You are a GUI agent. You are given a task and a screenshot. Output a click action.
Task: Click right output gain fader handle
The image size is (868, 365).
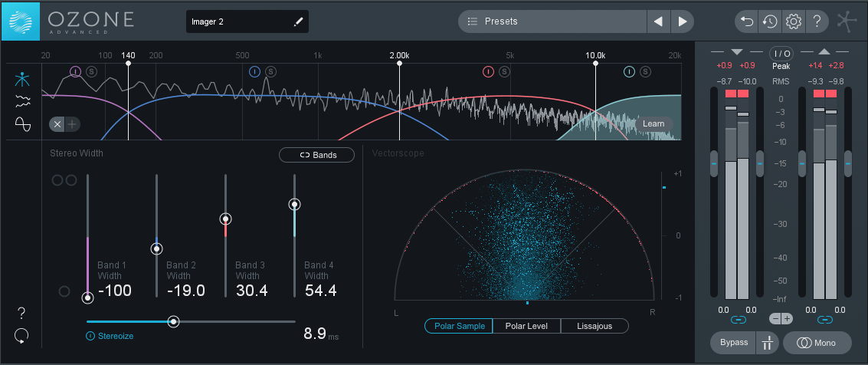coord(848,163)
